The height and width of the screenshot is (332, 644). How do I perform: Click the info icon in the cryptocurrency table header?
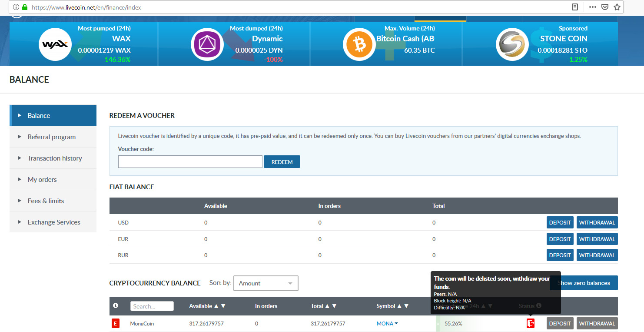pos(115,306)
